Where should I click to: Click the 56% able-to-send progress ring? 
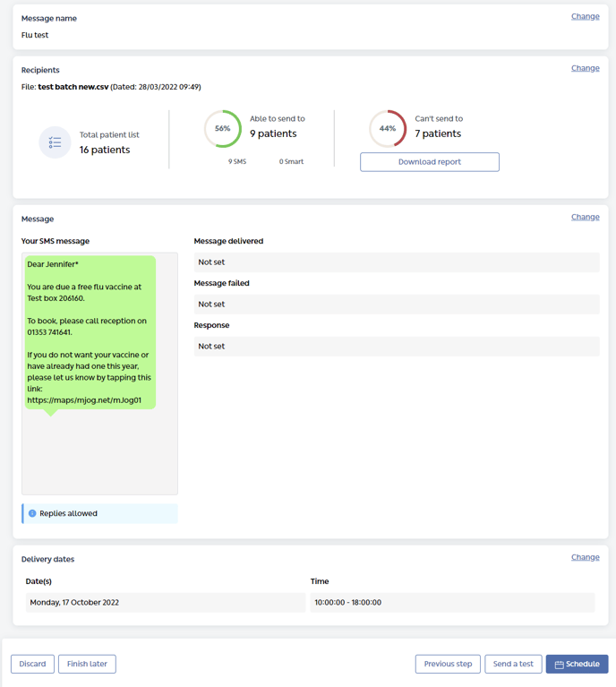(x=222, y=128)
